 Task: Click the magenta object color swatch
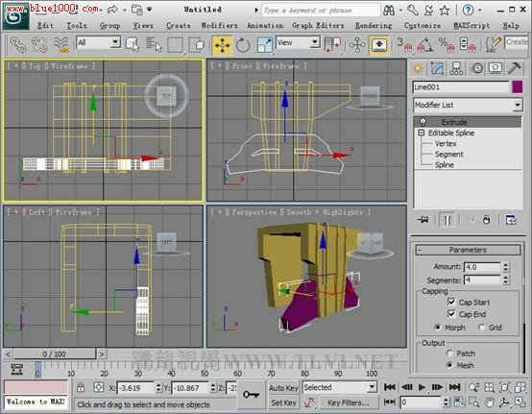tap(517, 86)
